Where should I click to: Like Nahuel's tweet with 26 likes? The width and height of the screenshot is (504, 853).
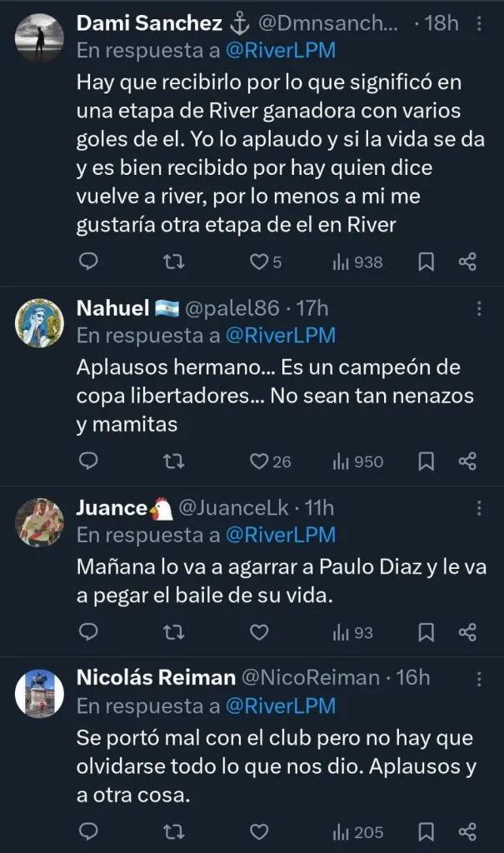pos(260,461)
